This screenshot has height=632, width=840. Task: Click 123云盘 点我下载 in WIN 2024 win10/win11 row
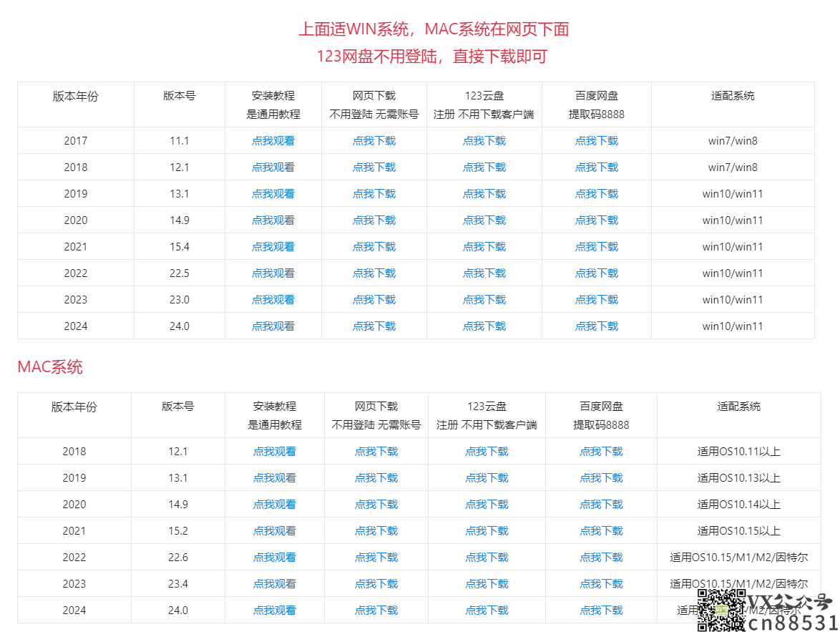[484, 326]
